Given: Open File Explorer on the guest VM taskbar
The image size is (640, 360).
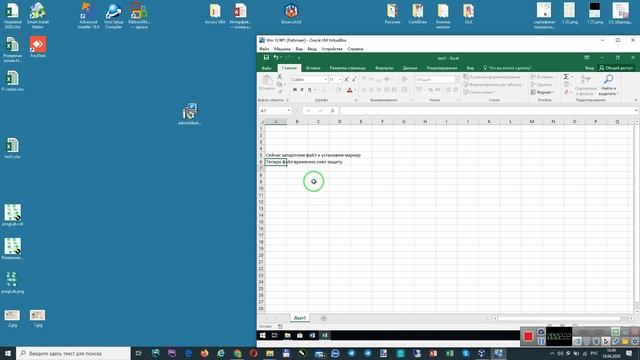Looking at the screenshot, I should [287, 336].
